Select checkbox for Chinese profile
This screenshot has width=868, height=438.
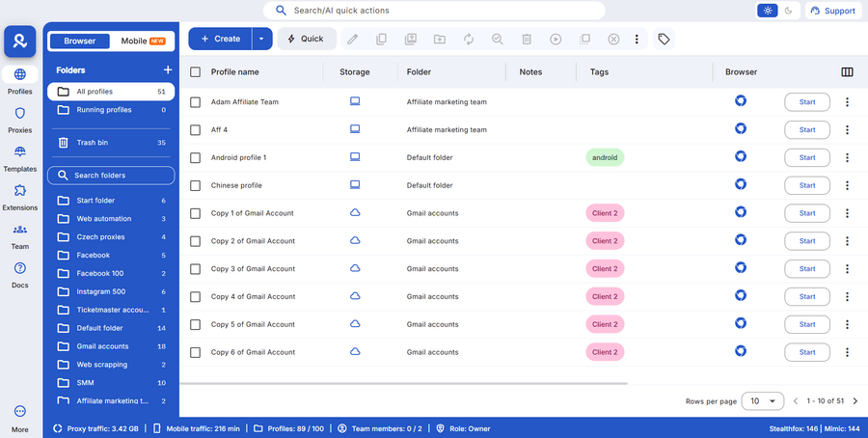[196, 185]
